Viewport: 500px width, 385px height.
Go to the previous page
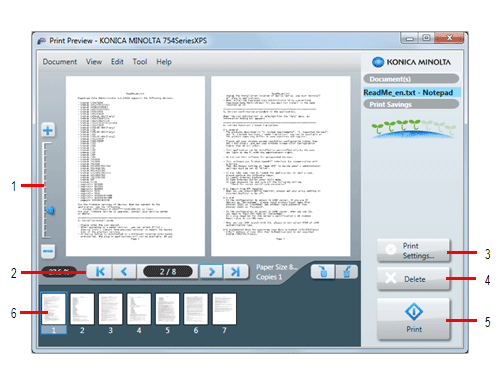click(124, 272)
